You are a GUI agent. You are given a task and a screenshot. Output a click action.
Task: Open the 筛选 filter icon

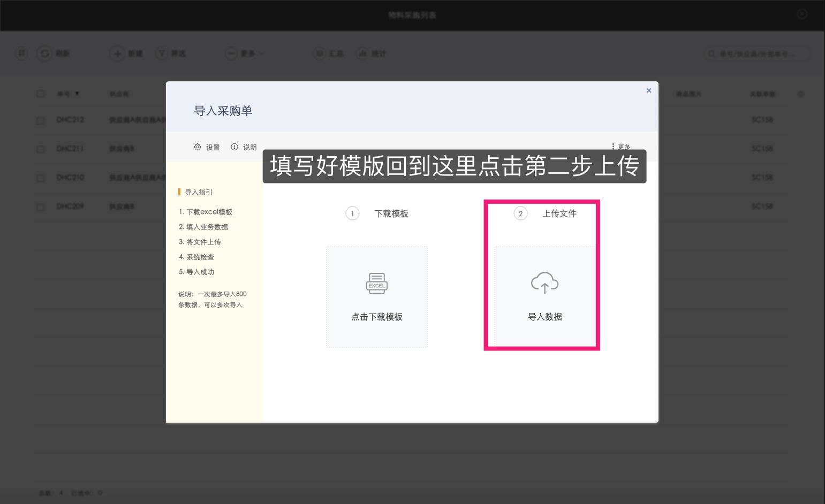[161, 54]
